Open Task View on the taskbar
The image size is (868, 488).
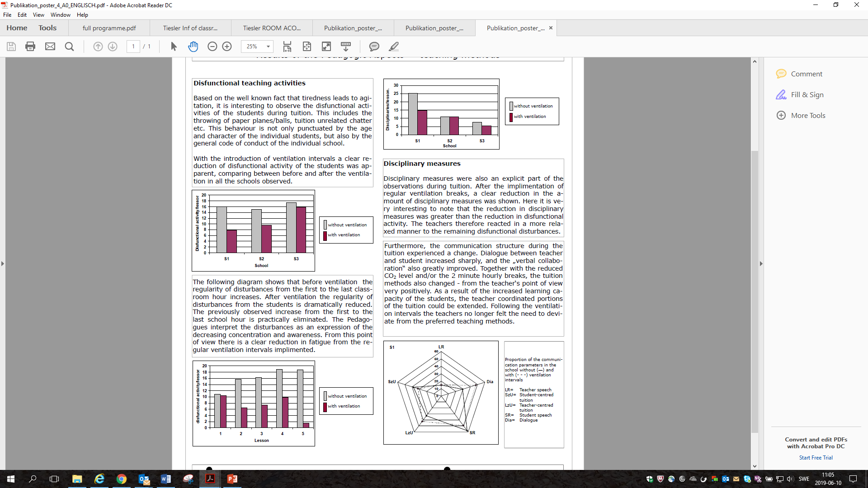tap(54, 479)
